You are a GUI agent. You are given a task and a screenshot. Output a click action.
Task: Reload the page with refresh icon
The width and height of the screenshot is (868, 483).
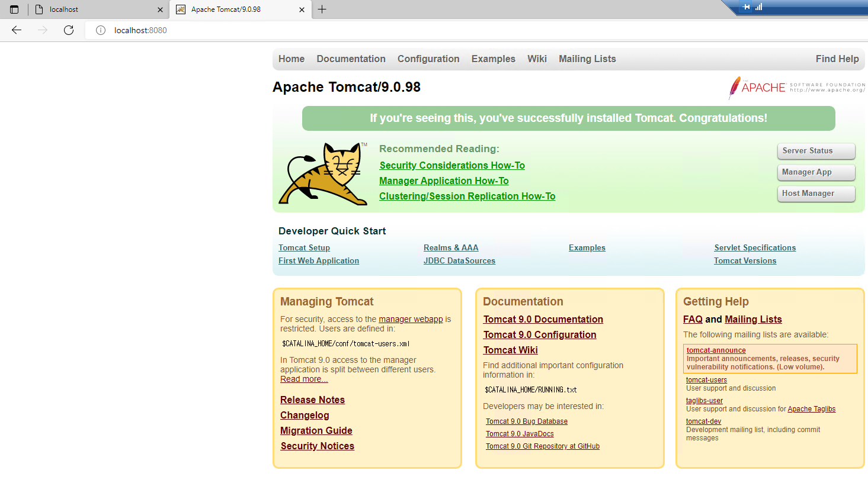(69, 30)
